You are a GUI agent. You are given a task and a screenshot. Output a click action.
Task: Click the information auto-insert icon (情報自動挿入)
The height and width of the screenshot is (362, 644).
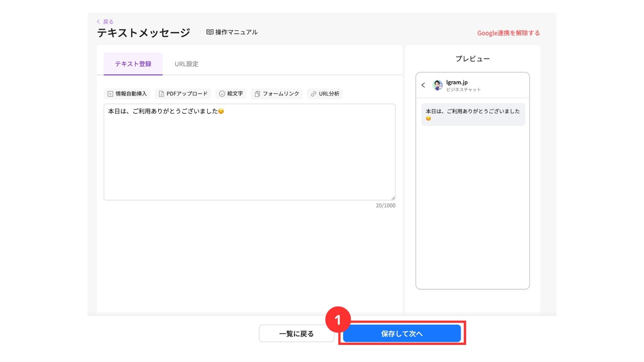pos(110,94)
